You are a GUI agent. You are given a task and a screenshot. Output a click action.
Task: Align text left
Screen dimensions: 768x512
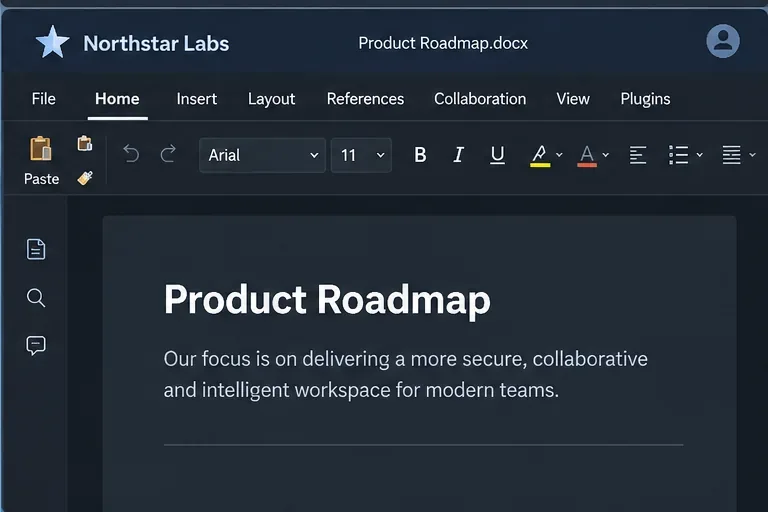[x=638, y=155]
